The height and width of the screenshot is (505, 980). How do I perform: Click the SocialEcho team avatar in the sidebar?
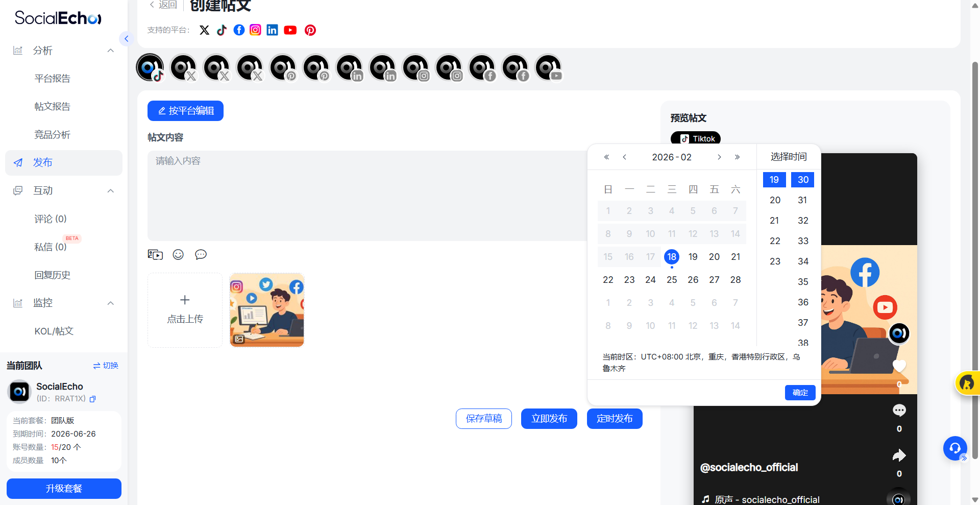pyautogui.click(x=20, y=392)
